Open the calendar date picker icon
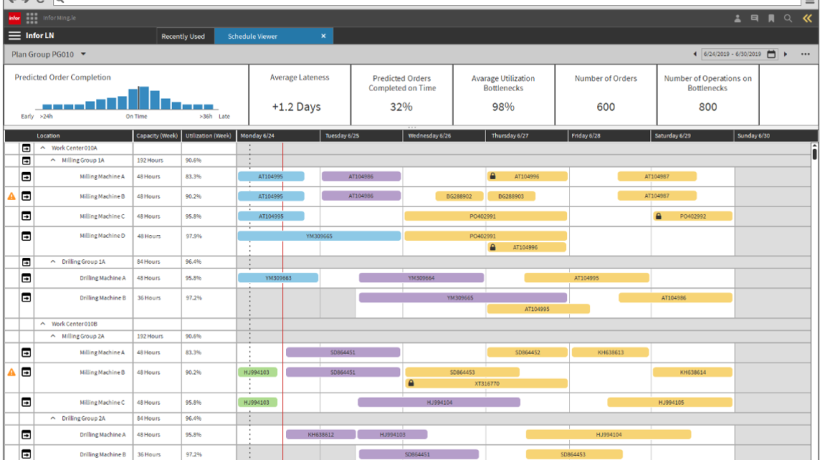Screen dimensions: 820x460 click(771, 54)
